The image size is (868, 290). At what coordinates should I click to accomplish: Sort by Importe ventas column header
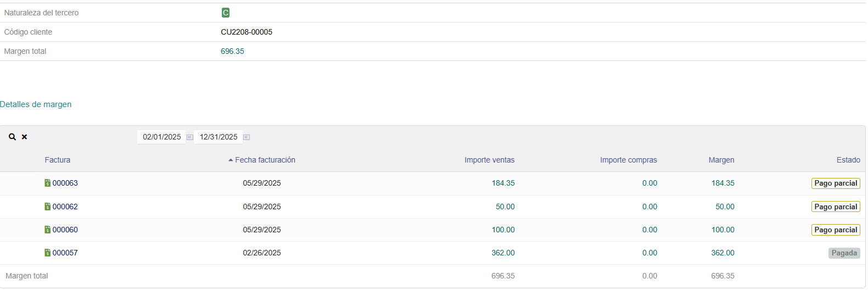pos(489,160)
